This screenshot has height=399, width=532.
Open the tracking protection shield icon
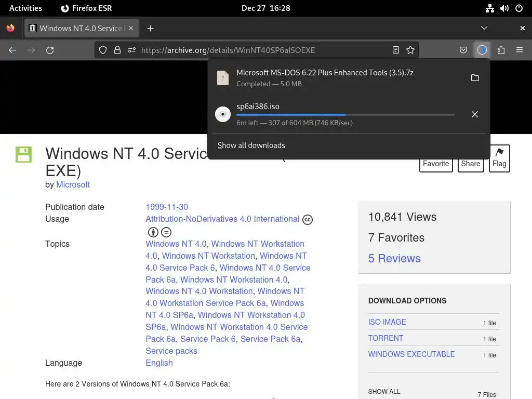(103, 50)
